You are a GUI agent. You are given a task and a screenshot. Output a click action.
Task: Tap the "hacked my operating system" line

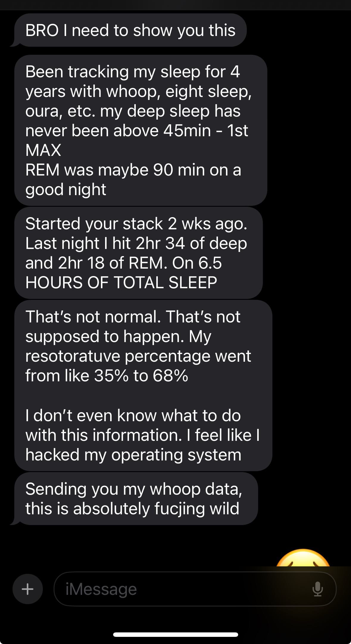pos(133,455)
